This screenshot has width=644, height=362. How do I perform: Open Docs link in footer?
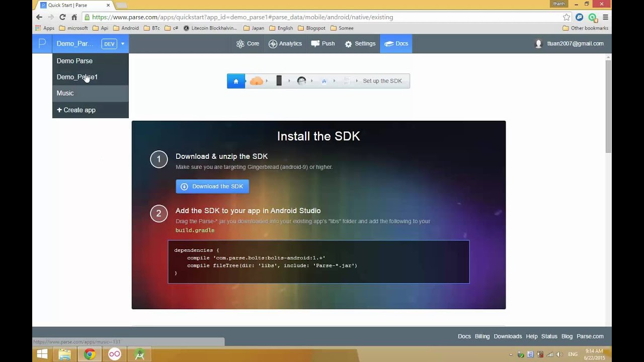click(x=464, y=336)
